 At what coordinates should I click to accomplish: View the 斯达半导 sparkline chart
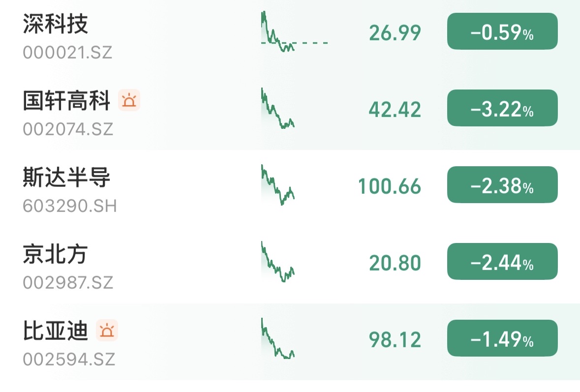coord(278,186)
